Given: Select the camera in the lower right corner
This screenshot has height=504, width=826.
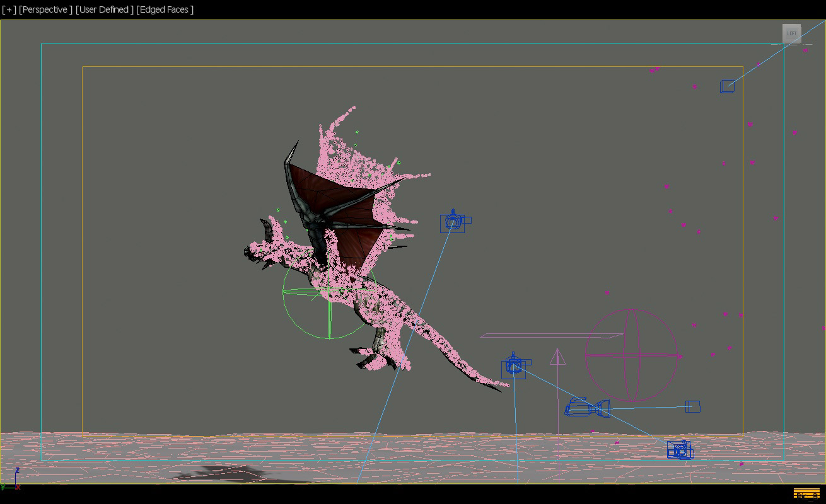Looking at the screenshot, I should pyautogui.click(x=681, y=450).
